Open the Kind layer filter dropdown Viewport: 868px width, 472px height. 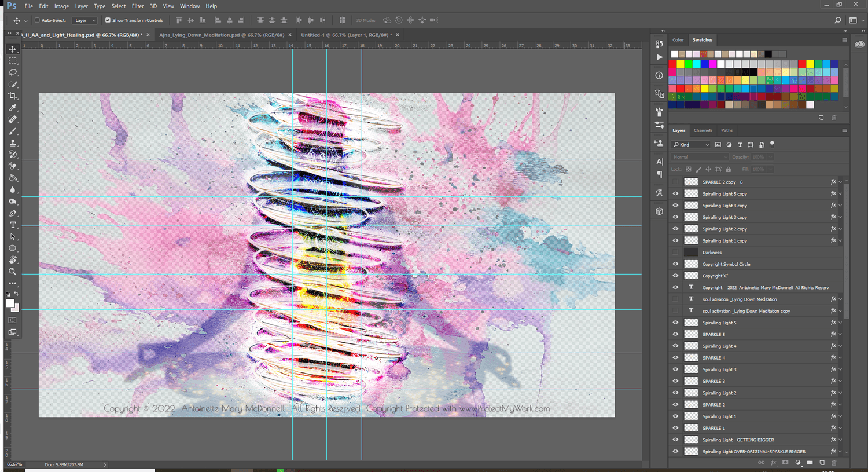[x=691, y=145]
